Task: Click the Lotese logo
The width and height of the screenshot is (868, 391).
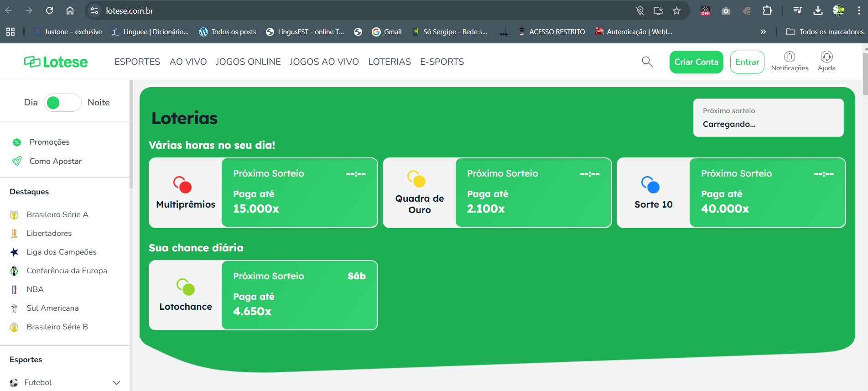Action: coord(56,62)
